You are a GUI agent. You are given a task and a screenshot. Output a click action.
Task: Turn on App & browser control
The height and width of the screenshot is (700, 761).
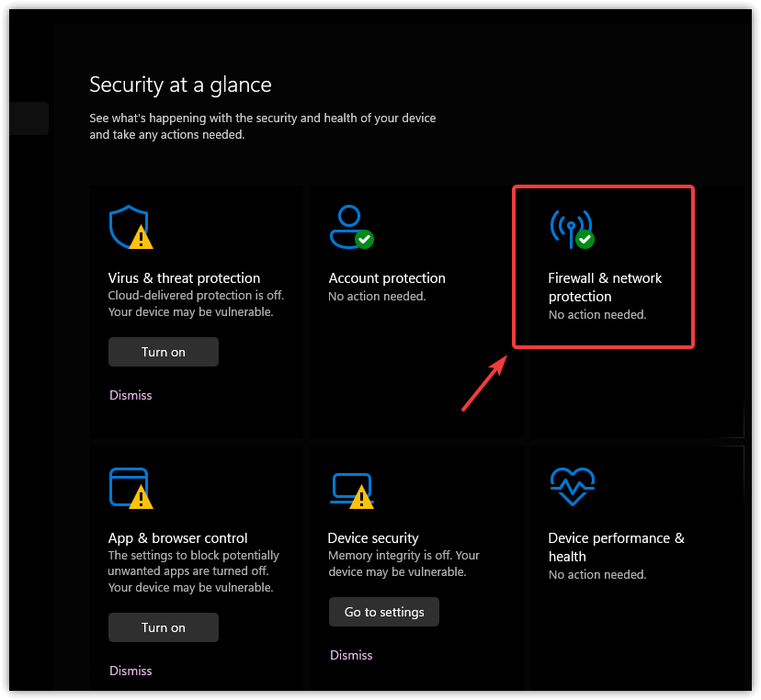(x=164, y=627)
